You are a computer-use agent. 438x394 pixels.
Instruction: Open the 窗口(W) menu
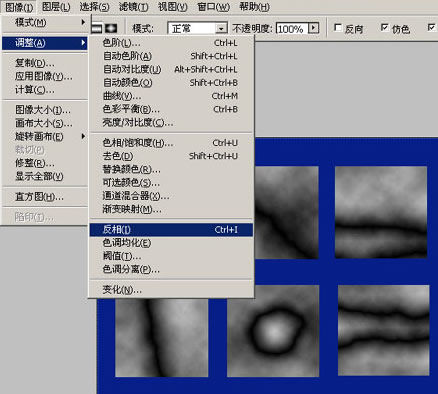click(x=213, y=7)
